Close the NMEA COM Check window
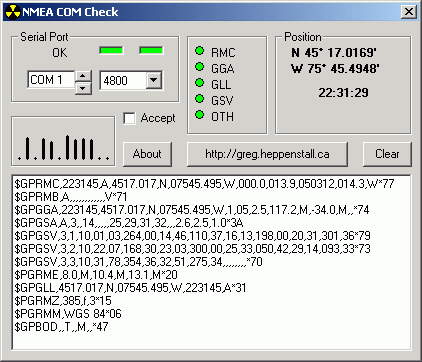 [x=409, y=12]
